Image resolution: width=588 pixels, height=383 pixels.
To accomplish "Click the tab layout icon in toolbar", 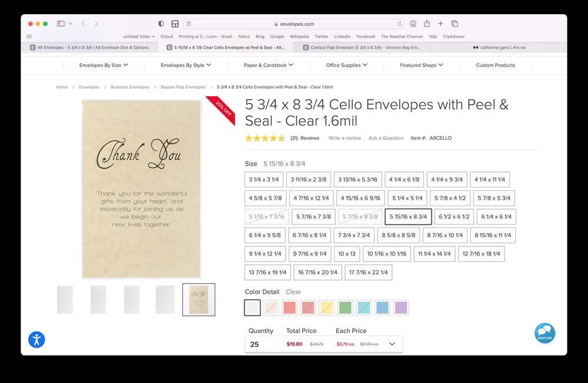I will [175, 23].
